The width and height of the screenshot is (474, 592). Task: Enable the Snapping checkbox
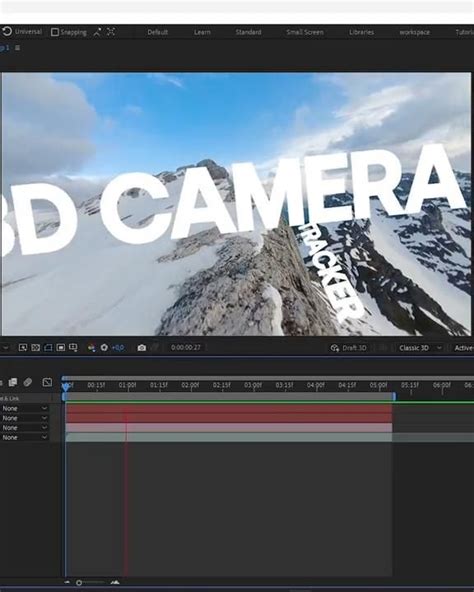[x=55, y=32]
